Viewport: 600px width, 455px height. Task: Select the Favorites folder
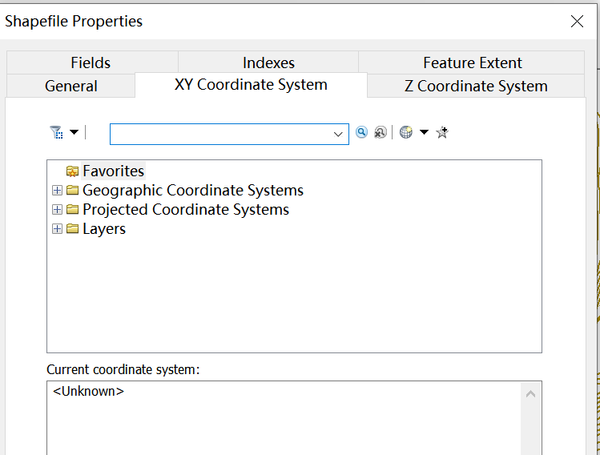click(113, 171)
